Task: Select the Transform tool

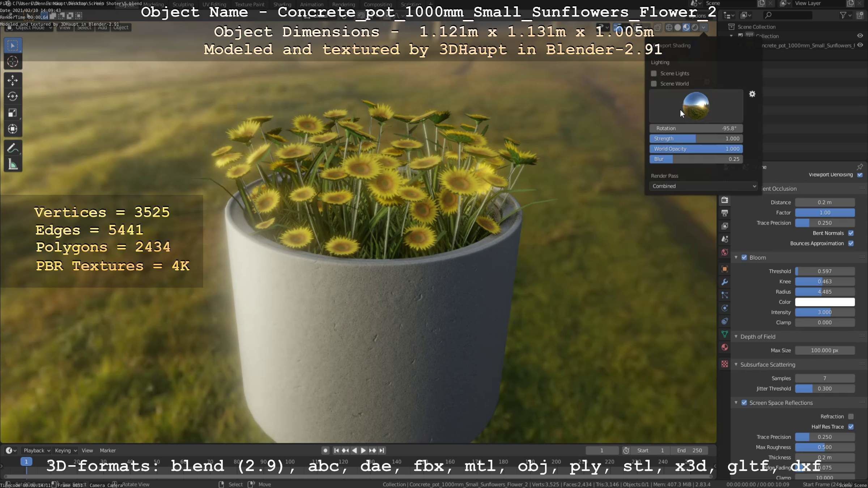Action: 13,129
